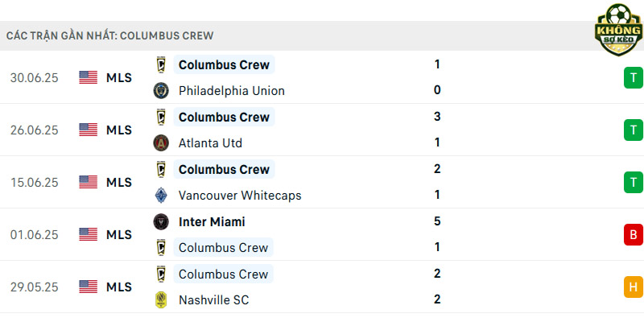This screenshot has height=322, width=644.
Task: Click the orange H draw badge
Action: tap(634, 287)
